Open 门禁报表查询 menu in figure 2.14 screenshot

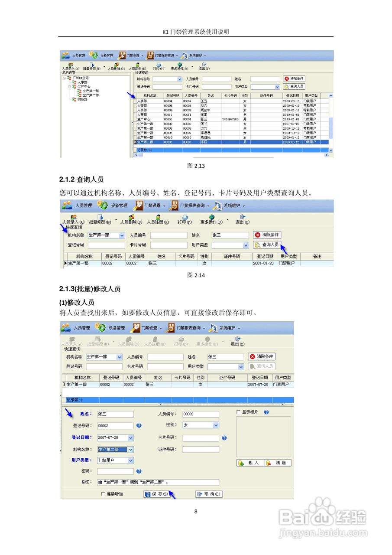189,206
